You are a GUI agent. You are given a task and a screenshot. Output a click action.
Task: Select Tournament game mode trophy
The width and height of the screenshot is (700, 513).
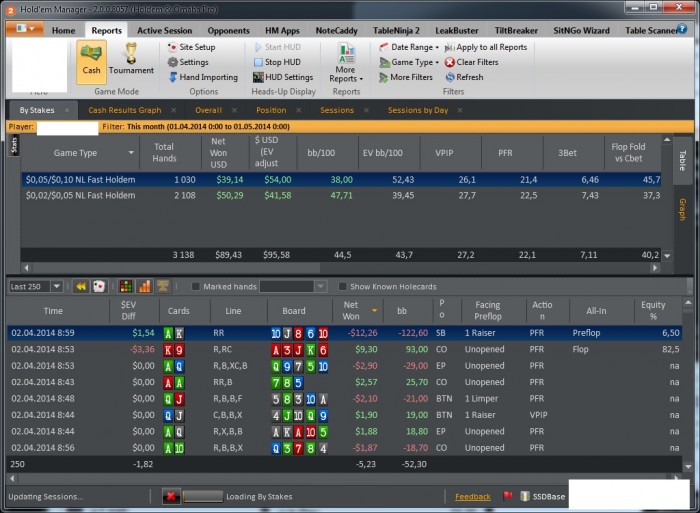pos(131,59)
